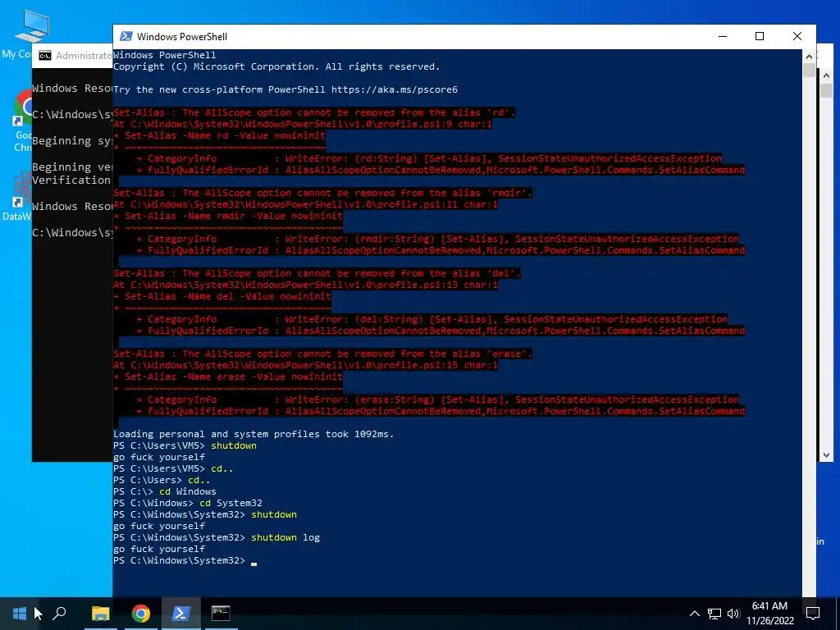The height and width of the screenshot is (630, 840).
Task: Show hidden system tray icons
Action: coord(694,614)
